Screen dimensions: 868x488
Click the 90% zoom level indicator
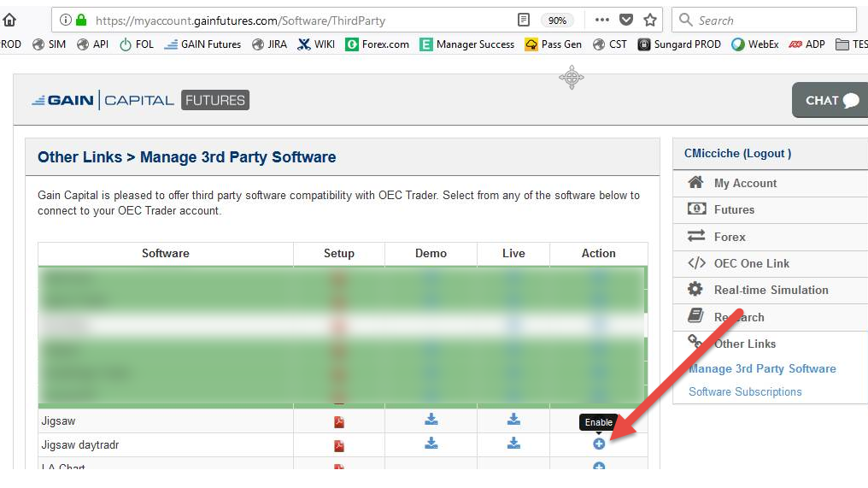557,21
